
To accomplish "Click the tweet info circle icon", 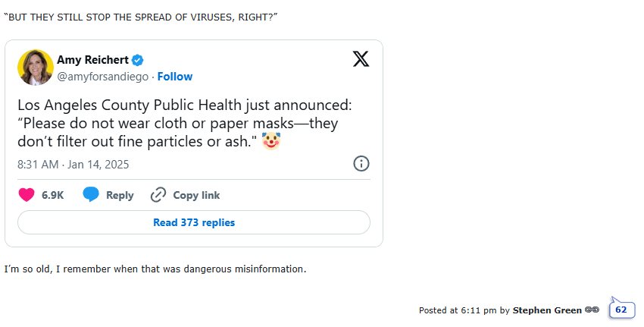I will 361,163.
